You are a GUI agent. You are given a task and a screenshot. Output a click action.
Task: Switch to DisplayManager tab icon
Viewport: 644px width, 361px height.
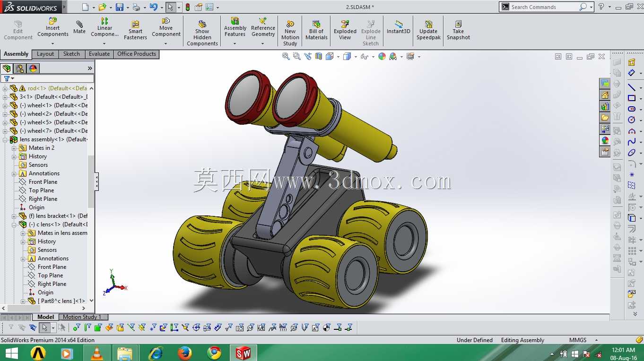[33, 69]
